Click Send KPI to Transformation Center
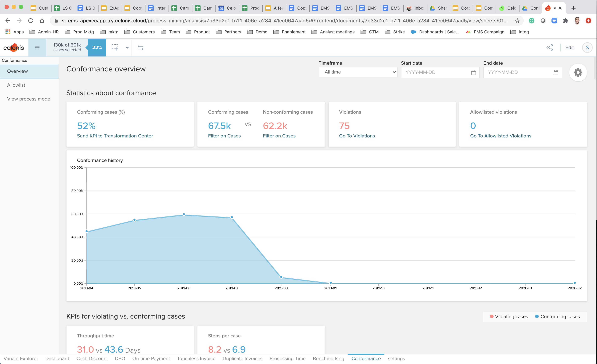 (x=115, y=136)
